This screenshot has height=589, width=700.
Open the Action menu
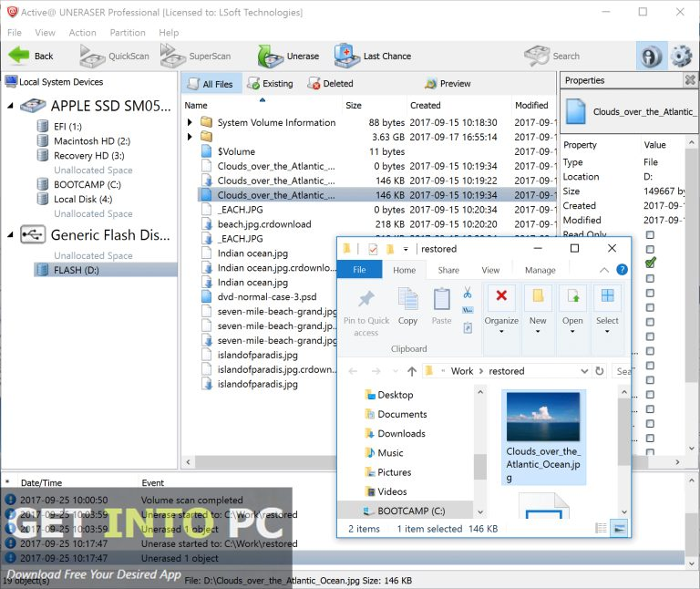83,33
